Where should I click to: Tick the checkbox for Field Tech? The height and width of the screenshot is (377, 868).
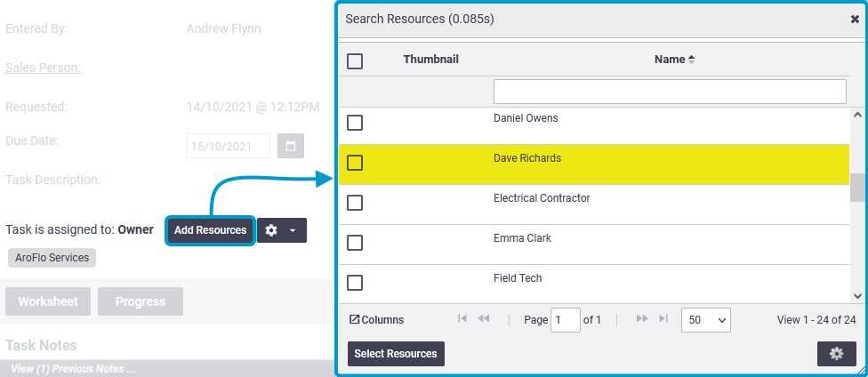pyautogui.click(x=355, y=283)
